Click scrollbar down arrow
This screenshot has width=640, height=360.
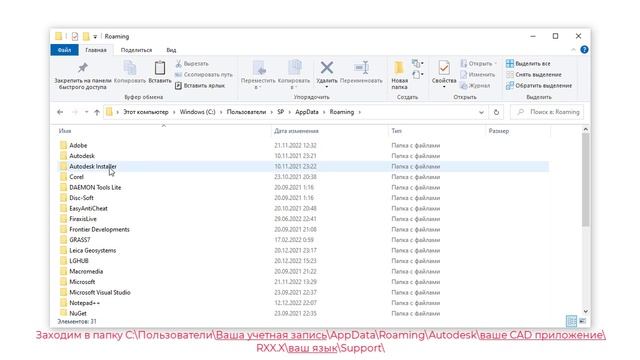pos(585,311)
